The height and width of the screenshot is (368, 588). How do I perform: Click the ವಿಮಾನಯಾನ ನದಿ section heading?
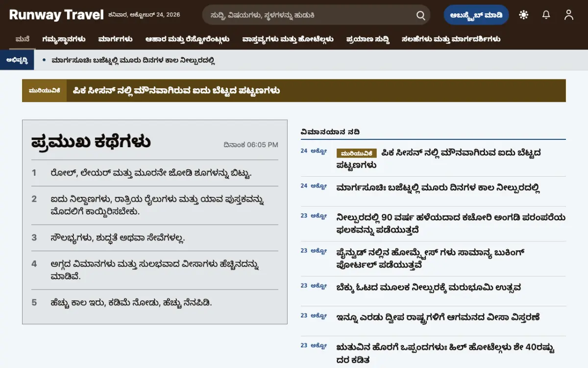330,131
